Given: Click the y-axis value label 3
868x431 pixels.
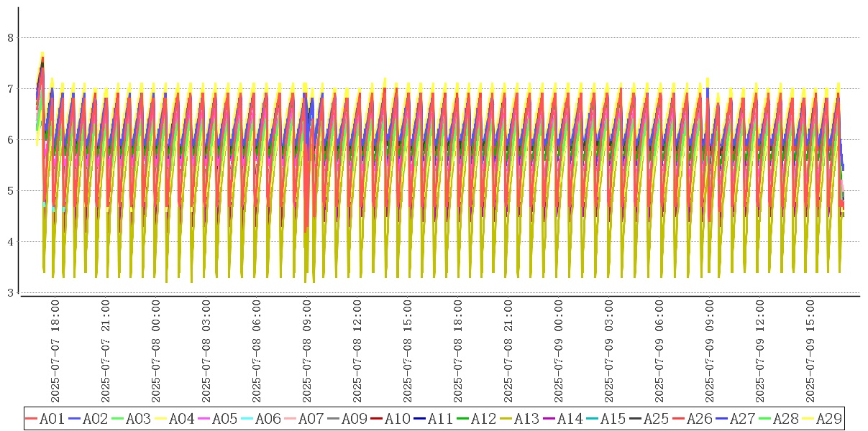Looking at the screenshot, I should tap(10, 293).
